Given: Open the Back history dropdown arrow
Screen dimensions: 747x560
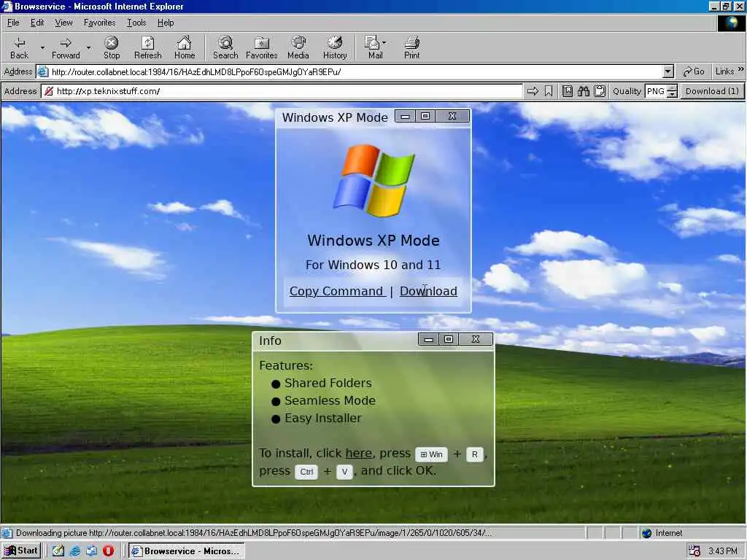Looking at the screenshot, I should coord(42,47).
